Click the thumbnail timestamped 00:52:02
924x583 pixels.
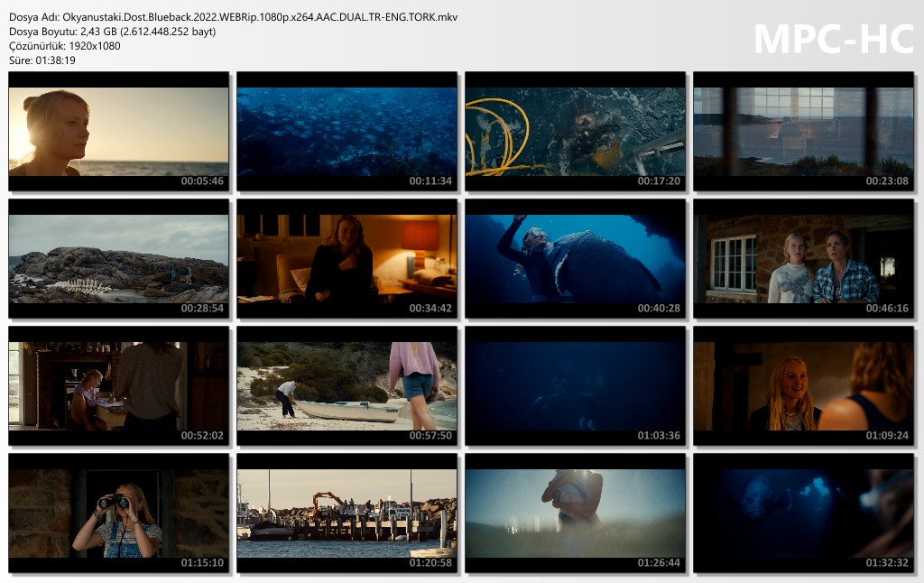[118, 386]
